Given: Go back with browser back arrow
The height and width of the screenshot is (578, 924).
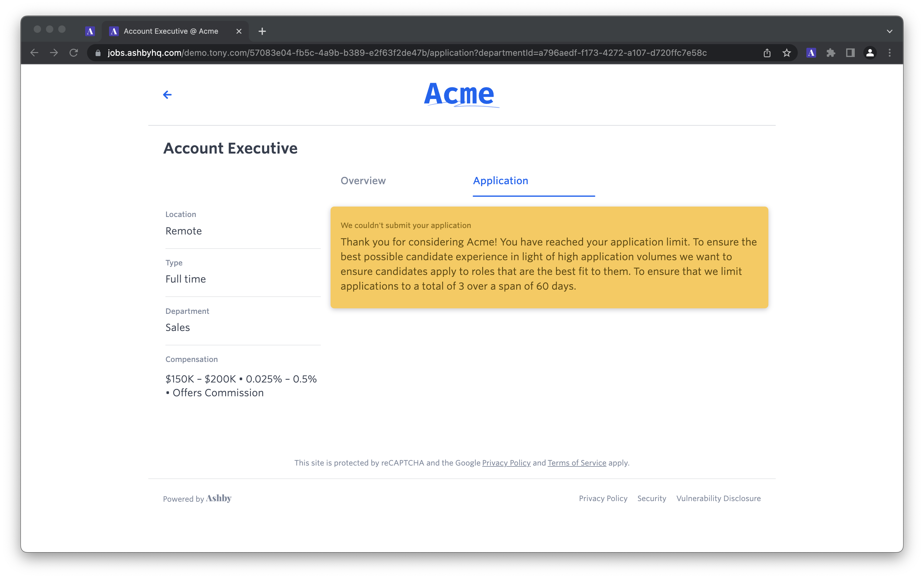Looking at the screenshot, I should (34, 53).
